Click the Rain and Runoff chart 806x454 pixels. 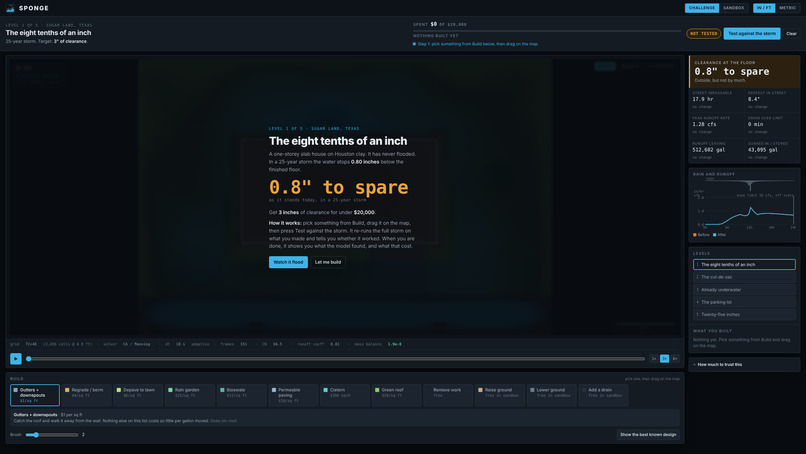[x=744, y=203]
